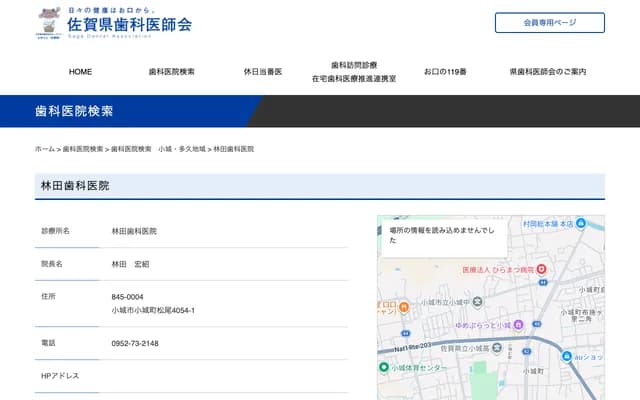Open 歯科訪問診療 在宅歯科医療推進連携室 menu
This screenshot has height=400, width=640.
click(353, 71)
